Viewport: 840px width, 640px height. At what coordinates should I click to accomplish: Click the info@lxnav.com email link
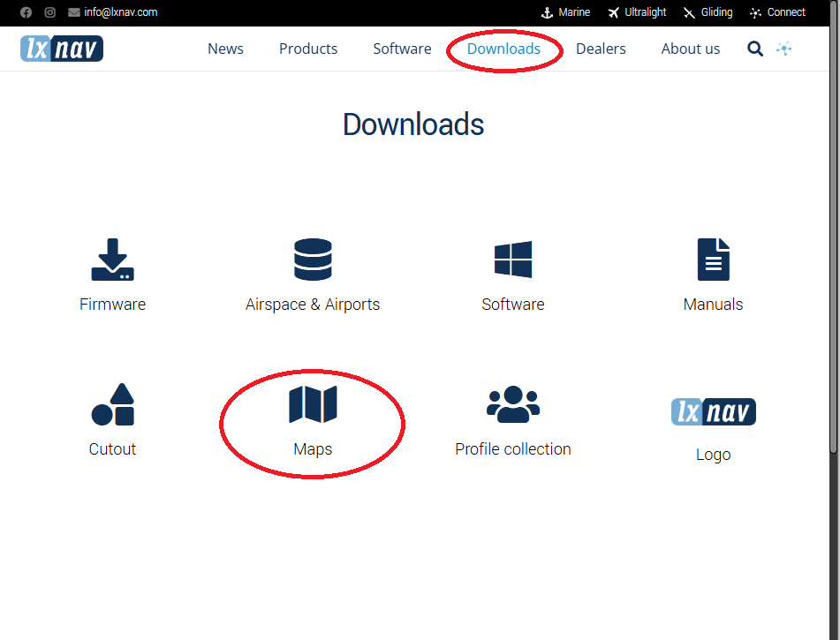pos(120,12)
